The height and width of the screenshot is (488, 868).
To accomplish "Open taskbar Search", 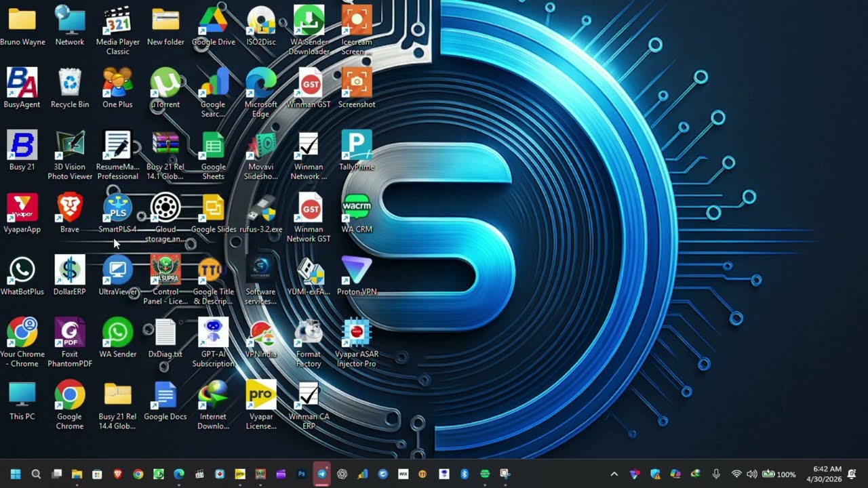I will coord(36,474).
